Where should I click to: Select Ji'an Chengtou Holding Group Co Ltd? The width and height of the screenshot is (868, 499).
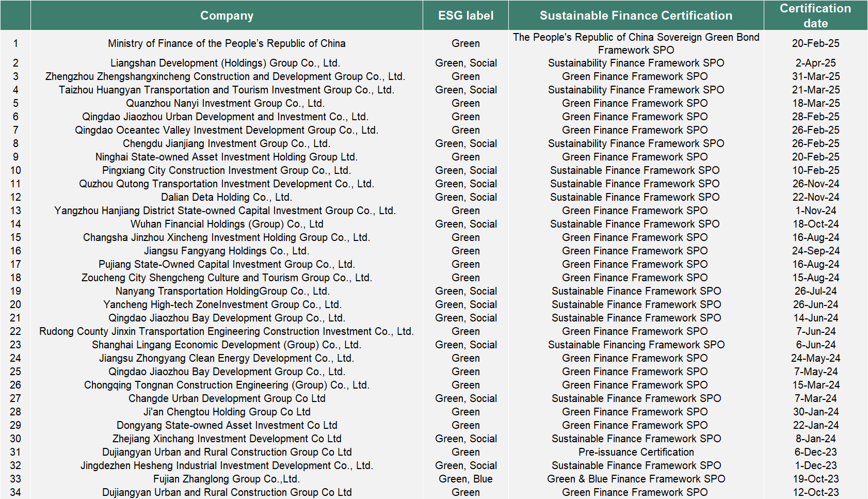tap(227, 412)
